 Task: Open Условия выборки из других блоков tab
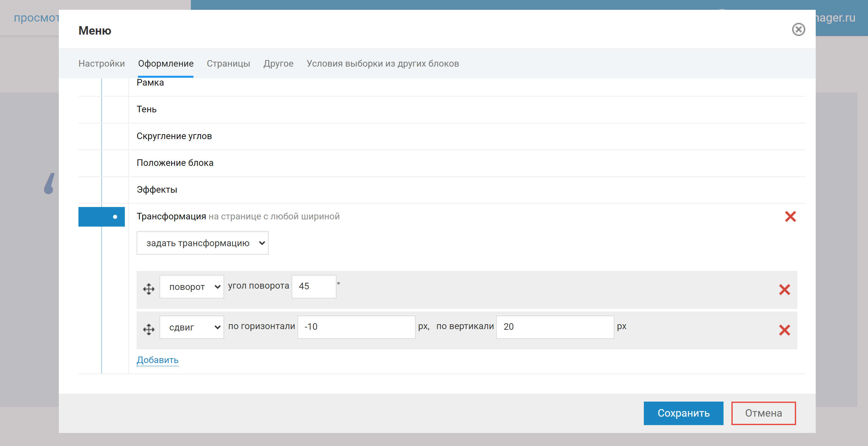pyautogui.click(x=382, y=64)
